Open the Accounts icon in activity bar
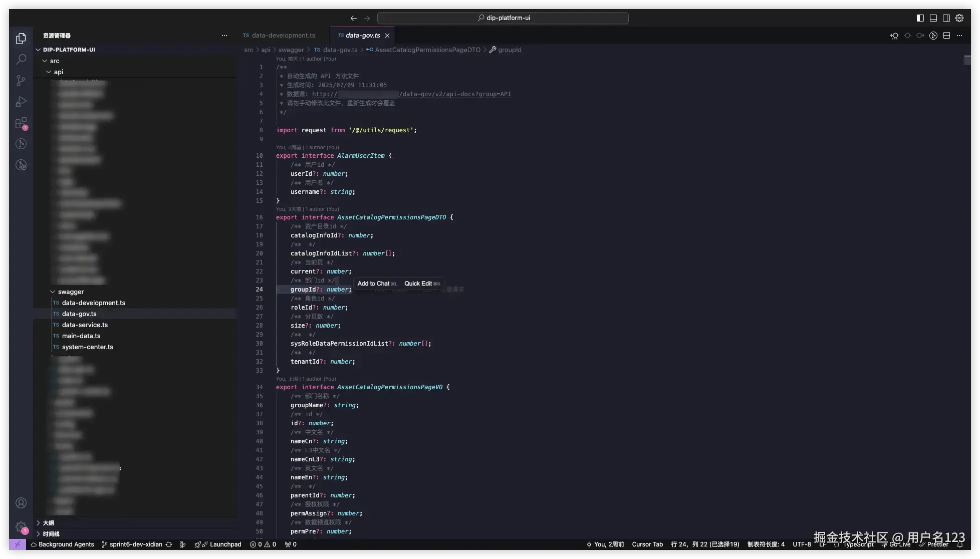The width and height of the screenshot is (980, 559). click(21, 503)
